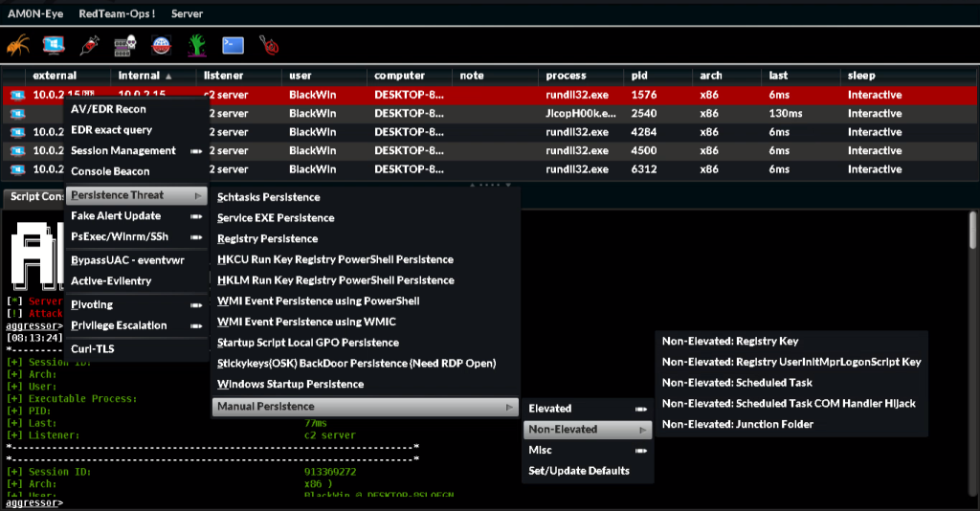This screenshot has height=511, width=980.
Task: Click beacon icon of pid 4284 row
Action: coord(17,132)
